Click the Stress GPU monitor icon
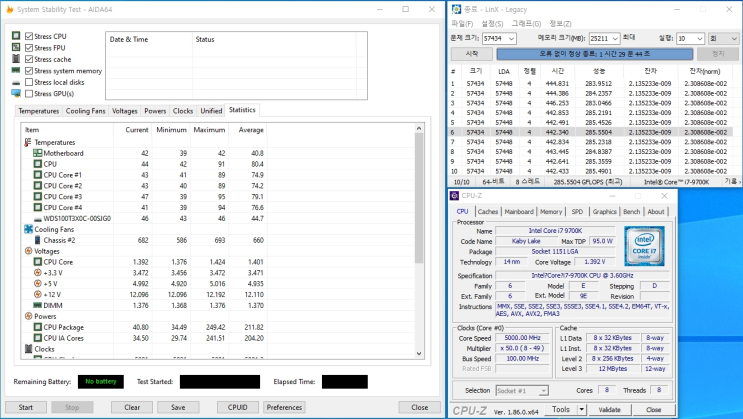 click(x=16, y=93)
